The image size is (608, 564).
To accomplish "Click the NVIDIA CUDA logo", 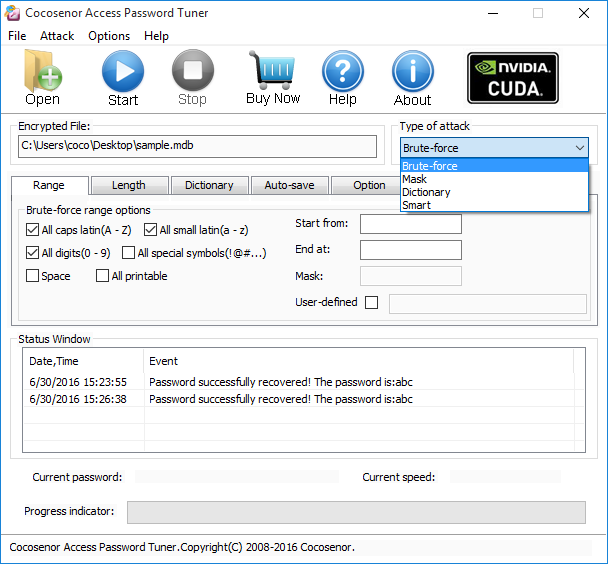I will pyautogui.click(x=513, y=78).
